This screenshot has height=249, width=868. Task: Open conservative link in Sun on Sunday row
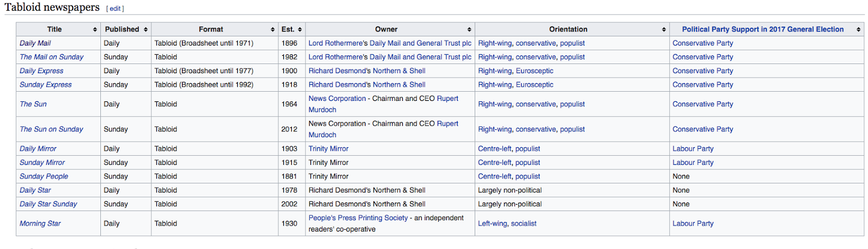pos(536,129)
